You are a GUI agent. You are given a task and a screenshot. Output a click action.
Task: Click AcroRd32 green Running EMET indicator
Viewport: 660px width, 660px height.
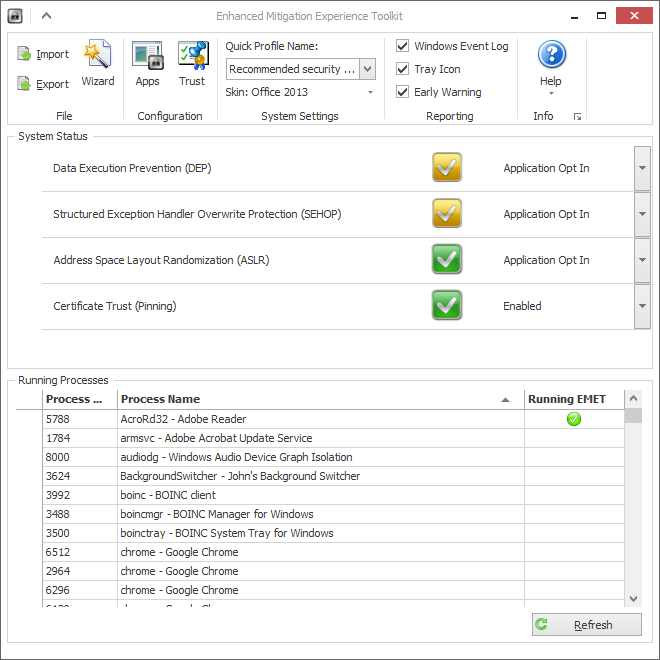point(574,419)
